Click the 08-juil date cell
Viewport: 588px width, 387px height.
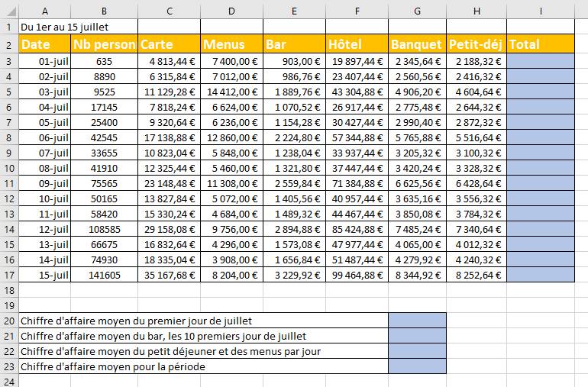[45, 168]
